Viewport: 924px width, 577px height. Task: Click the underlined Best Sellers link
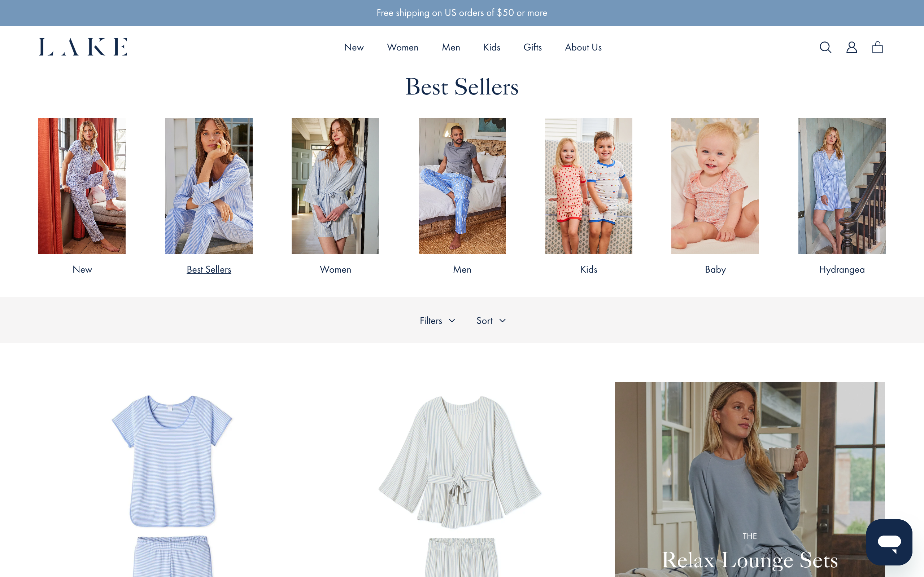pyautogui.click(x=209, y=269)
